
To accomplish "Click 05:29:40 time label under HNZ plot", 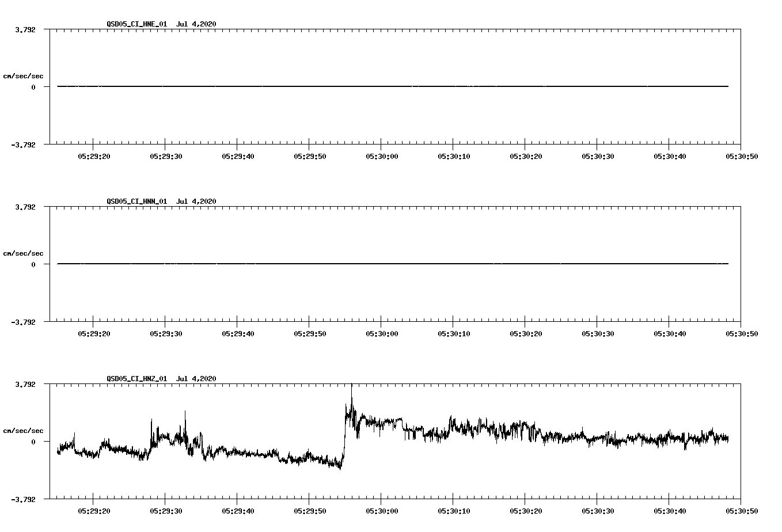I will 238,511.
